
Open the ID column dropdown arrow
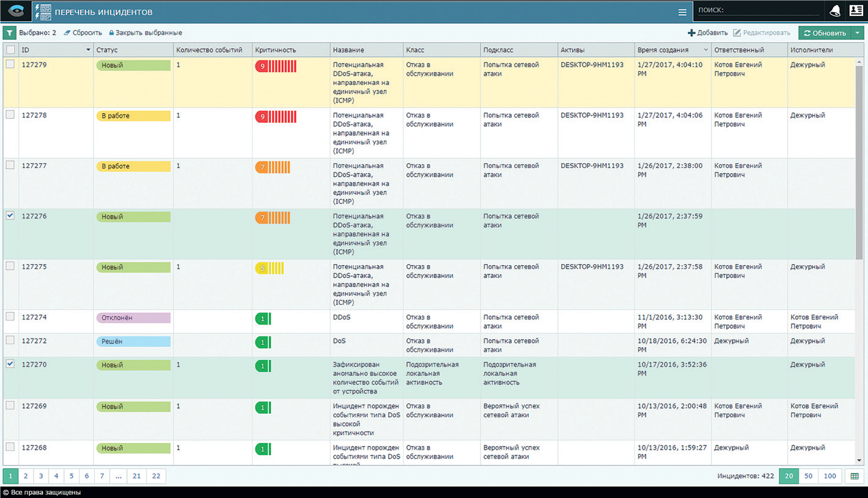tap(88, 50)
